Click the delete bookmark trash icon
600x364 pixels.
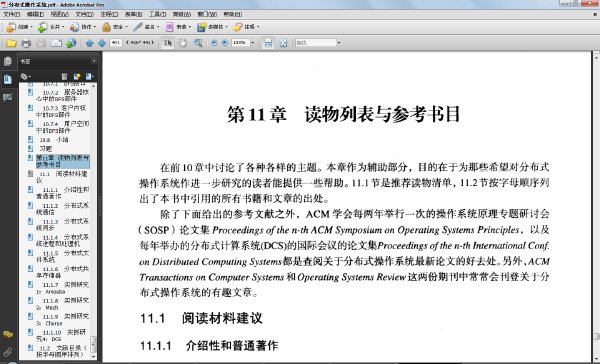pos(64,77)
